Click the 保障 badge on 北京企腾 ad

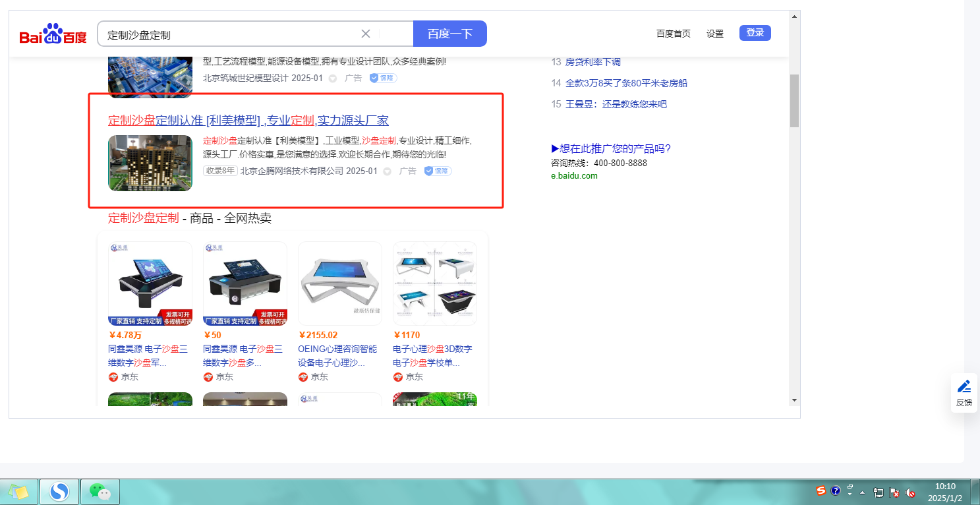click(x=438, y=171)
